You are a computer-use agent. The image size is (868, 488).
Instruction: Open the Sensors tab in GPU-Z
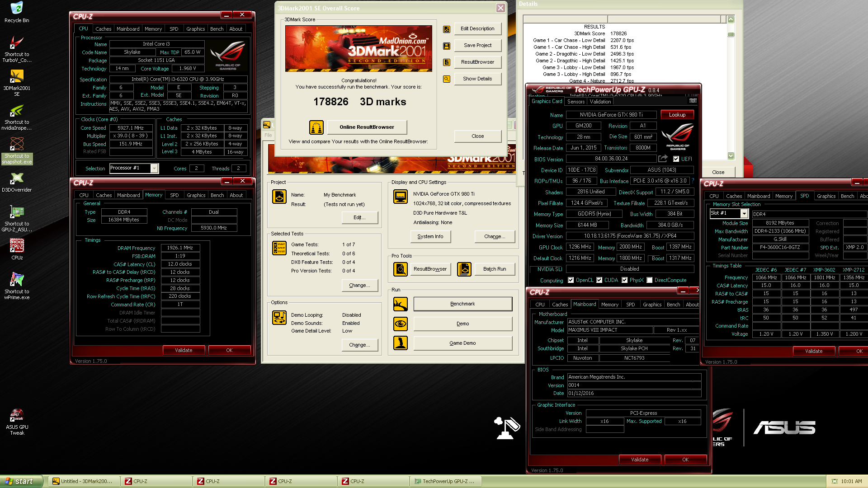coord(576,102)
